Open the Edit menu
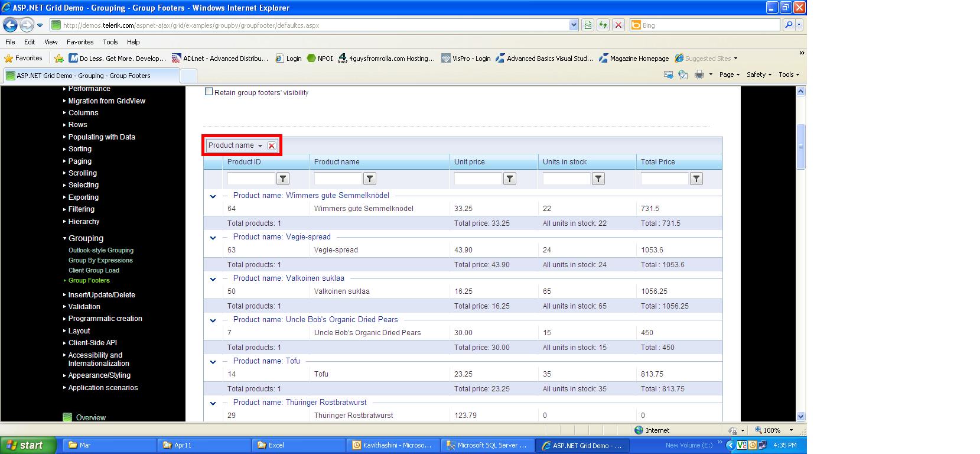 click(x=30, y=42)
